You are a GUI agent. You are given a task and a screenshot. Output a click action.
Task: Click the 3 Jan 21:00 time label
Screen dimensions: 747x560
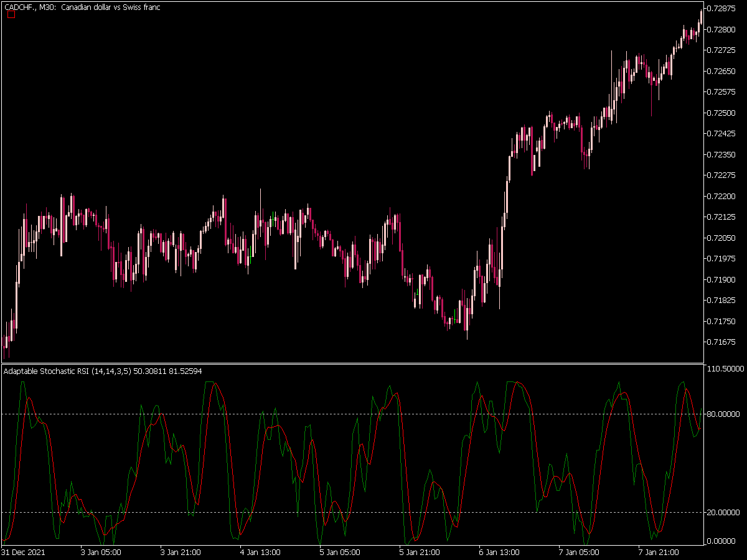tap(181, 552)
